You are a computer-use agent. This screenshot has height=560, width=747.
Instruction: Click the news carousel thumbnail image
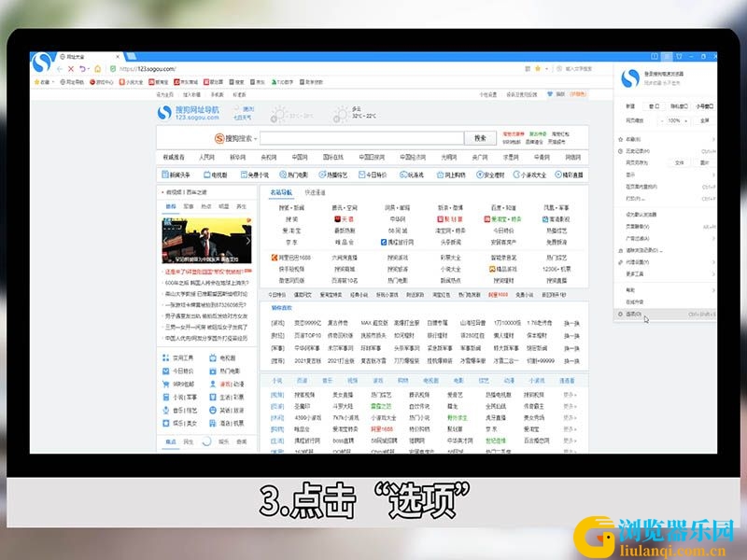pos(206,241)
